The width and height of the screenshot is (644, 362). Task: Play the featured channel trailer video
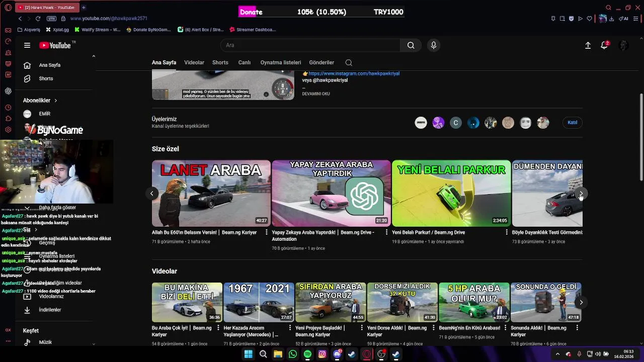tap(223, 85)
